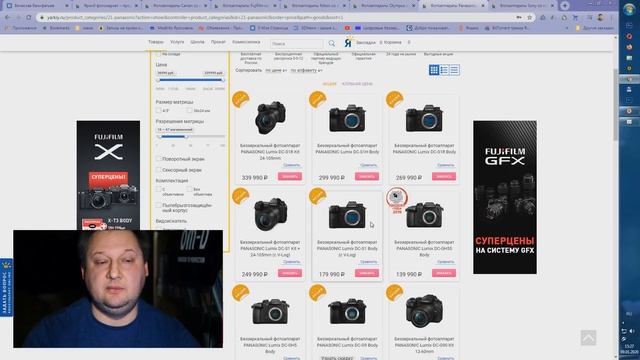Screen dimensions: 640x360
Task: Select the 'Клубная цена' tab
Action: pyautogui.click(x=357, y=84)
